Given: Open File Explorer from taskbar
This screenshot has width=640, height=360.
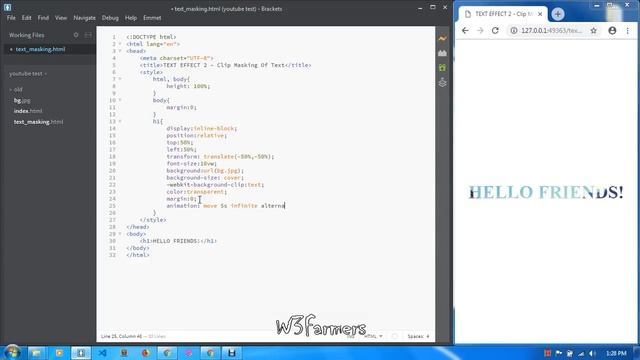Looking at the screenshot, I should [x=36, y=353].
